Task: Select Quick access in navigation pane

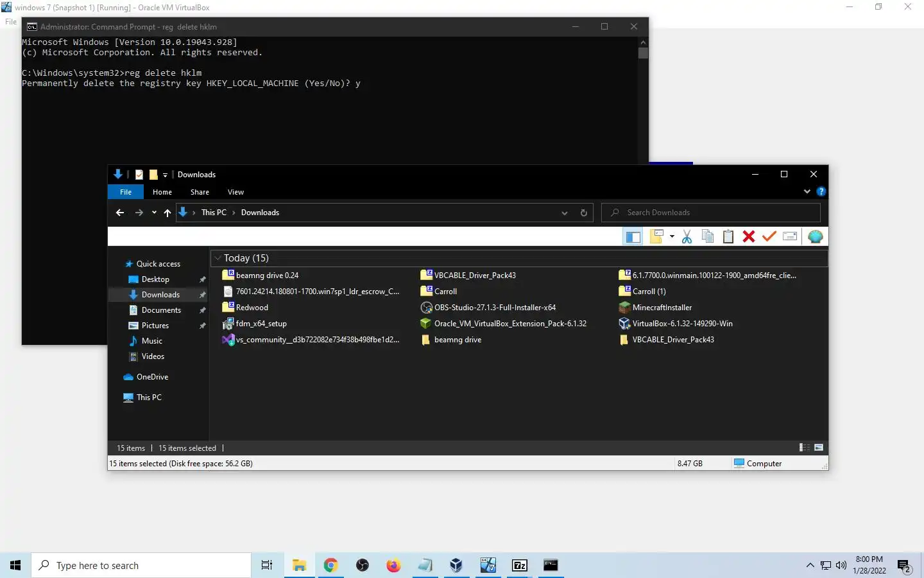Action: tap(158, 264)
